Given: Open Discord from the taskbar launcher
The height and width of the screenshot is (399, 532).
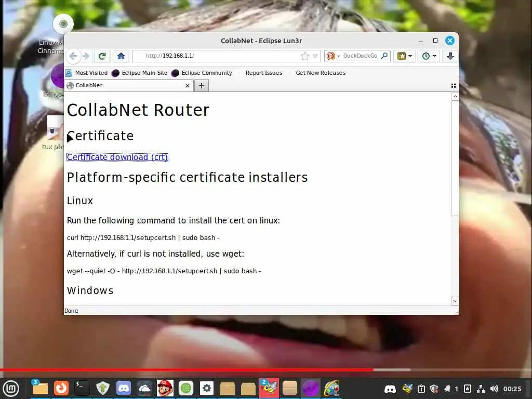Looking at the screenshot, I should (124, 389).
